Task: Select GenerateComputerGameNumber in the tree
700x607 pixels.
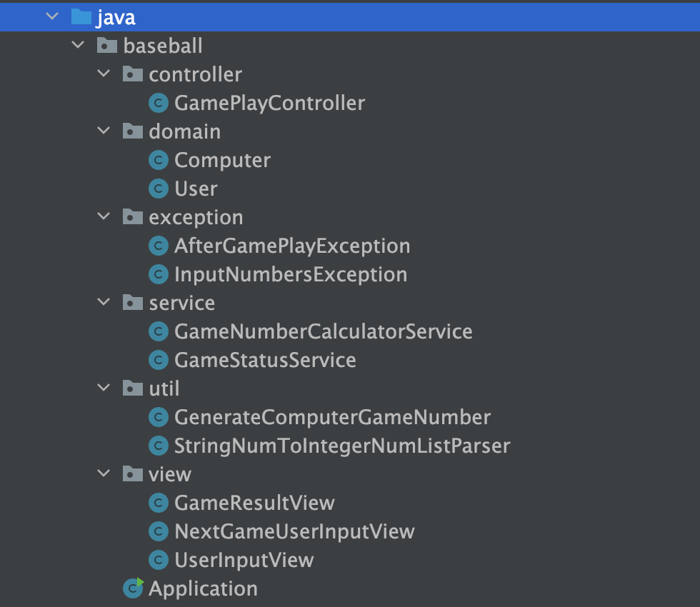Action: coord(333,418)
